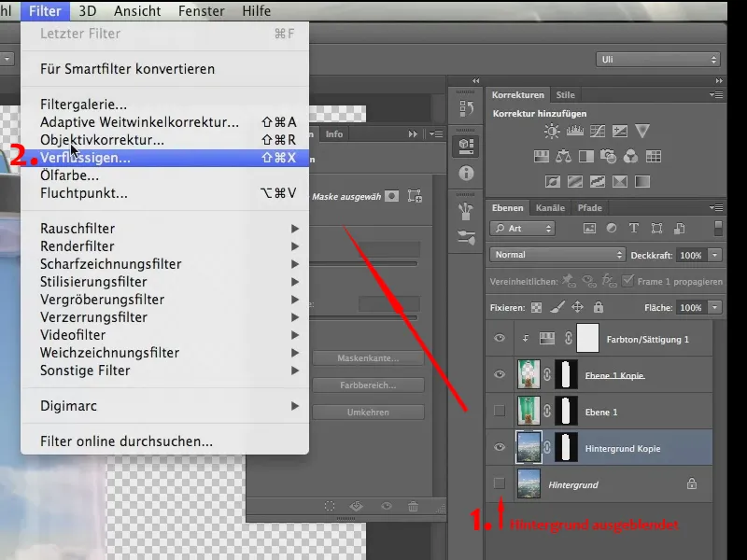The image size is (747, 560).
Task: Add a Black & White adjustment layer
Action: click(586, 156)
